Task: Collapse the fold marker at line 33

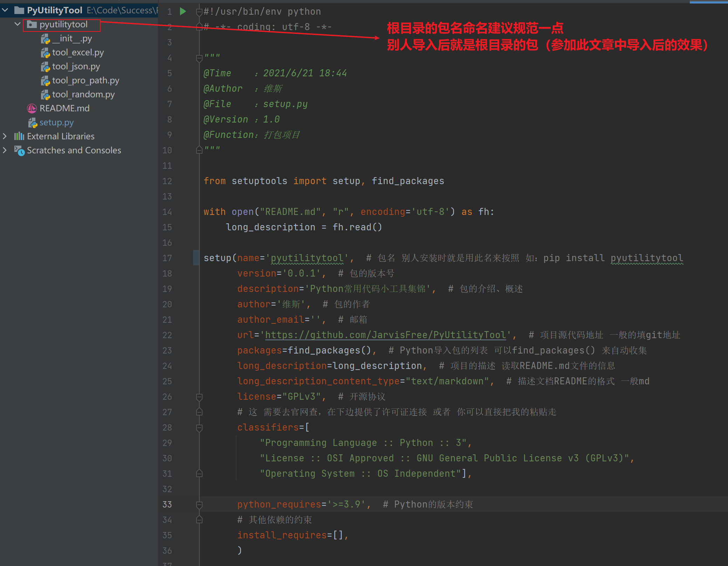Action: point(199,504)
